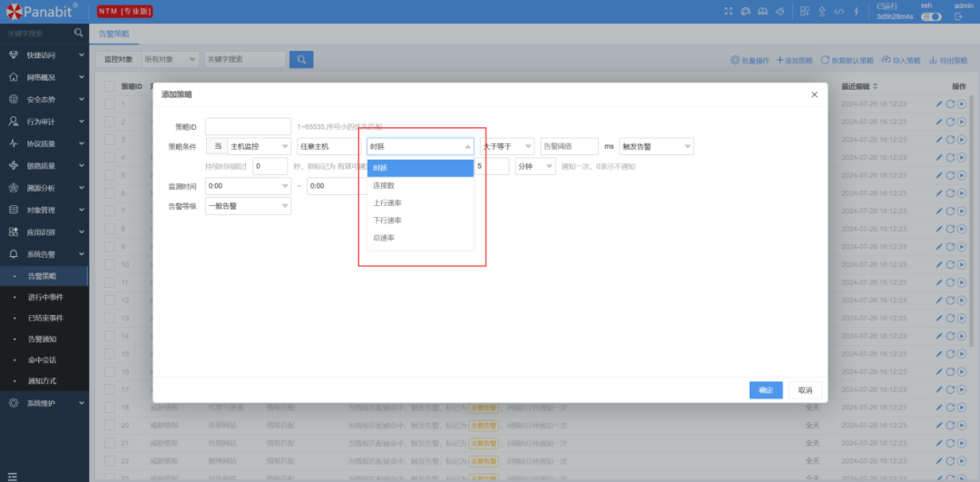
Task: Click the bell icon beside 系统告警
Action: click(13, 254)
